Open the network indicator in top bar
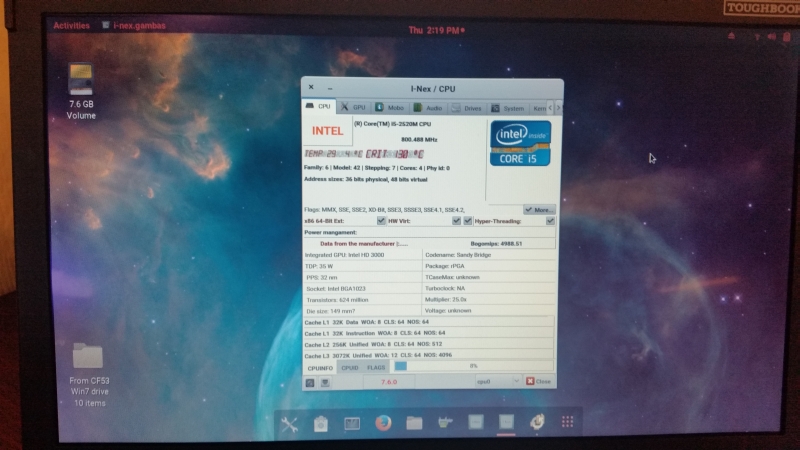The width and height of the screenshot is (800, 450). pyautogui.click(x=757, y=37)
